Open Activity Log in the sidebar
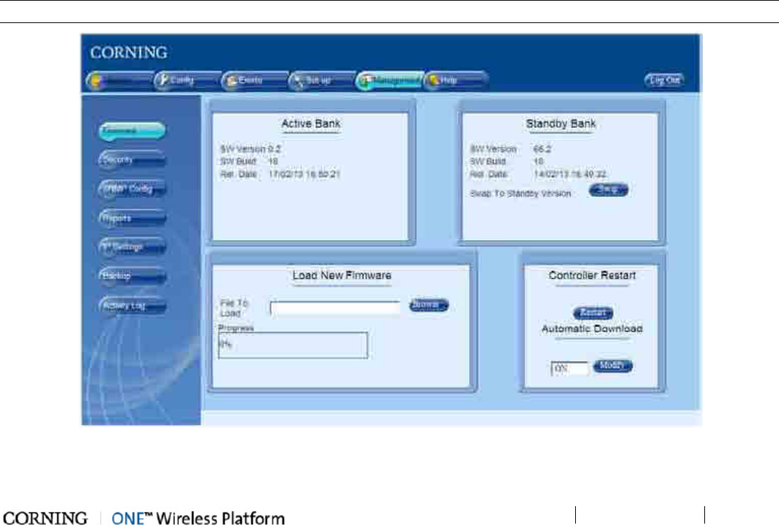 (x=132, y=306)
